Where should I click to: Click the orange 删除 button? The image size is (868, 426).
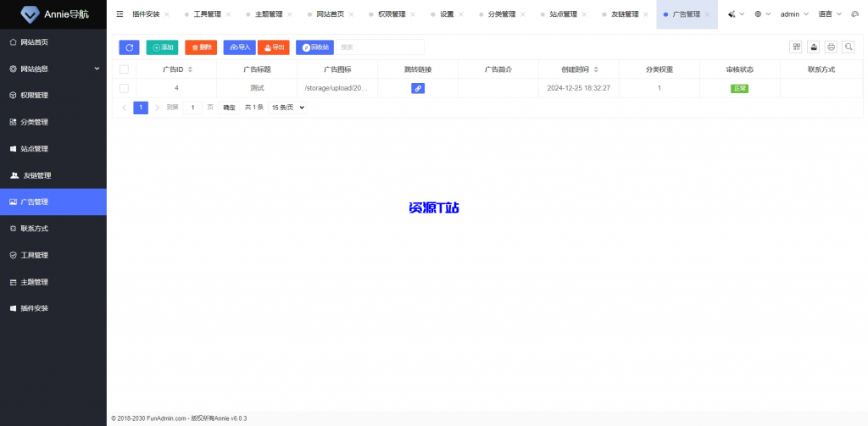pos(201,47)
